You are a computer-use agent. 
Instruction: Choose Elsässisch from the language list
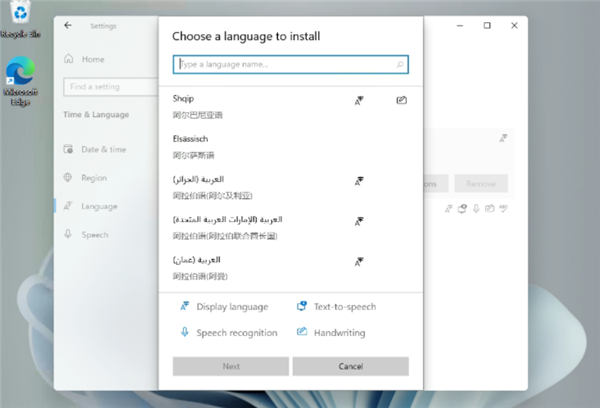click(x=290, y=147)
